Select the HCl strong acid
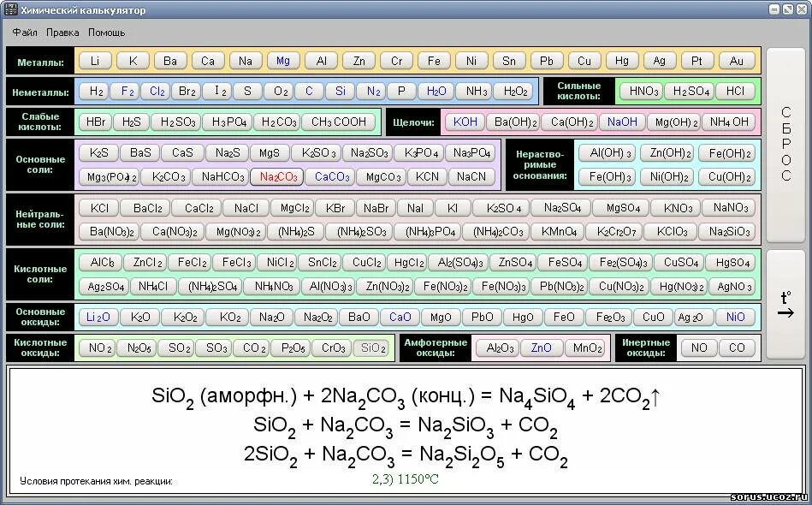812x505 pixels. pyautogui.click(x=735, y=92)
